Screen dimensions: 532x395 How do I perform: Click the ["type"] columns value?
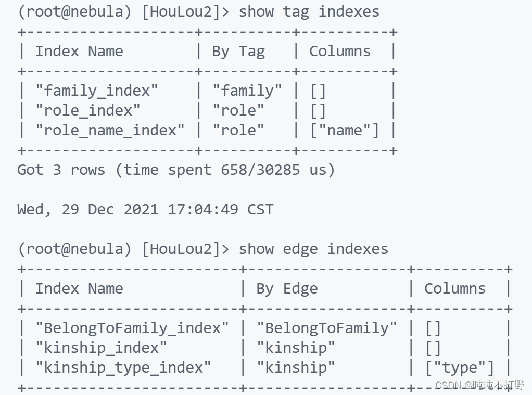click(x=460, y=367)
